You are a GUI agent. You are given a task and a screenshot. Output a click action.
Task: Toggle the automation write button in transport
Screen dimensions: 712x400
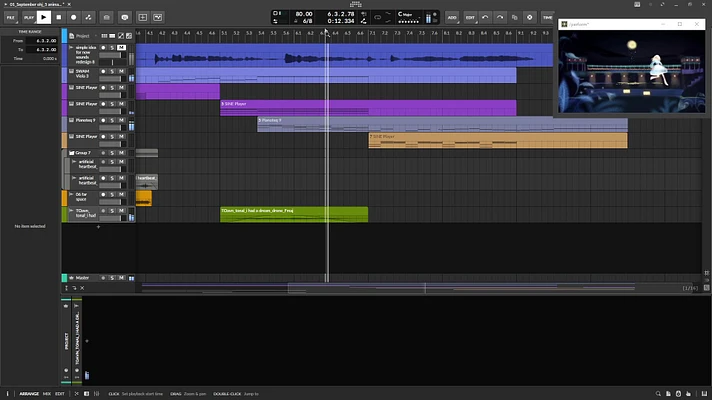tap(88, 17)
